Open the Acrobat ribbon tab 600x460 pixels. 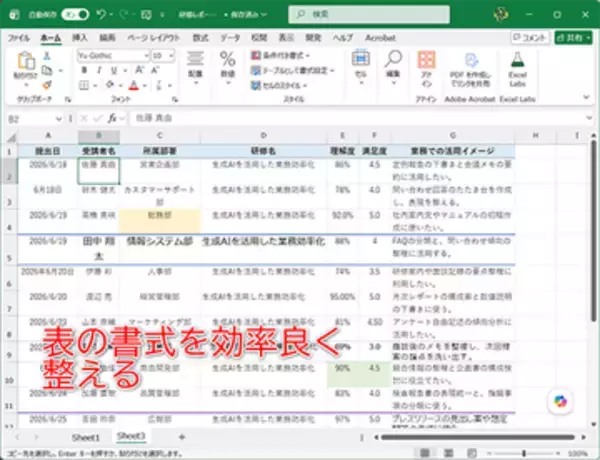click(380, 38)
